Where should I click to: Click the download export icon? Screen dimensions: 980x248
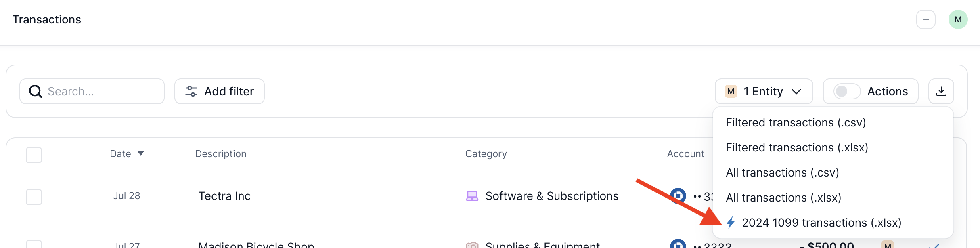pyautogui.click(x=941, y=91)
